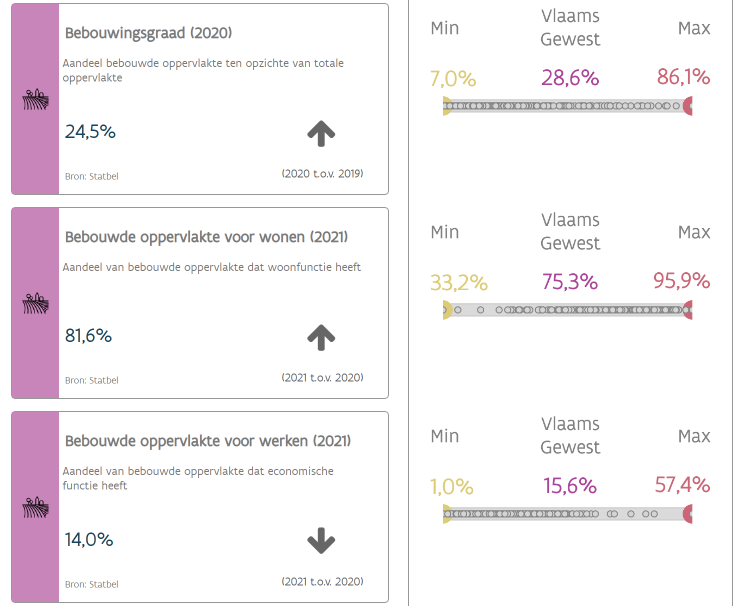Click the wonen distribution dot strip
This screenshot has height=606, width=740.
(x=567, y=310)
